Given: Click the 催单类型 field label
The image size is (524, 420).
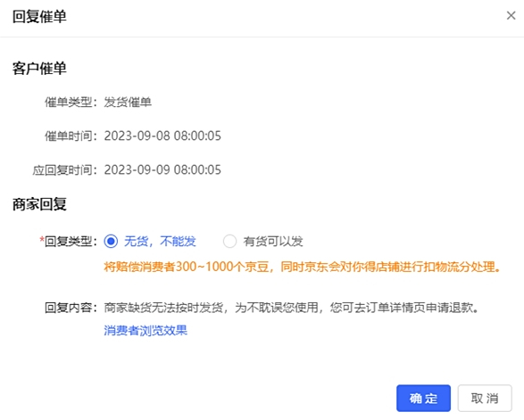Looking at the screenshot, I should coord(71,103).
